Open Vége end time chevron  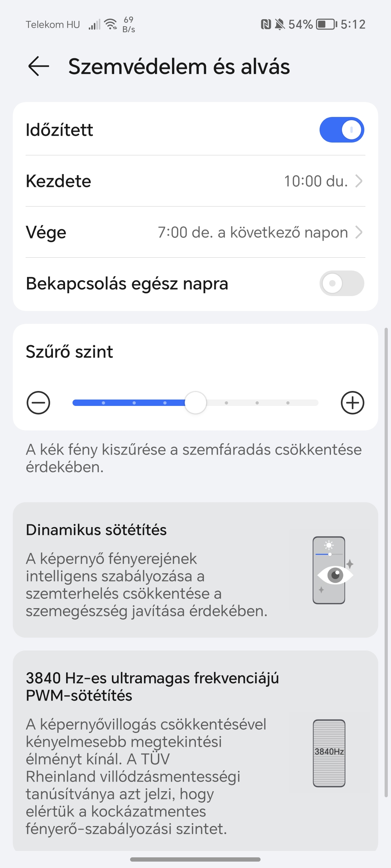click(359, 232)
